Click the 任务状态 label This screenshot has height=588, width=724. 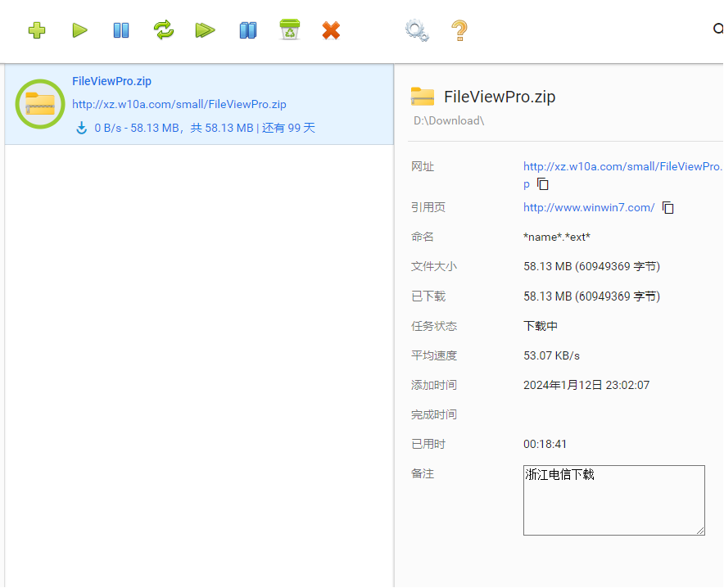pos(434,326)
